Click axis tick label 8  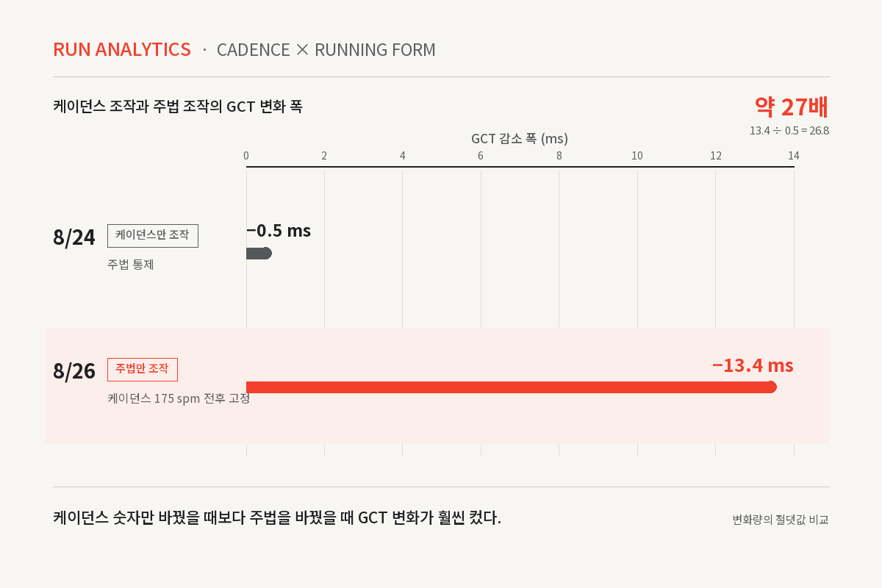coord(559,156)
